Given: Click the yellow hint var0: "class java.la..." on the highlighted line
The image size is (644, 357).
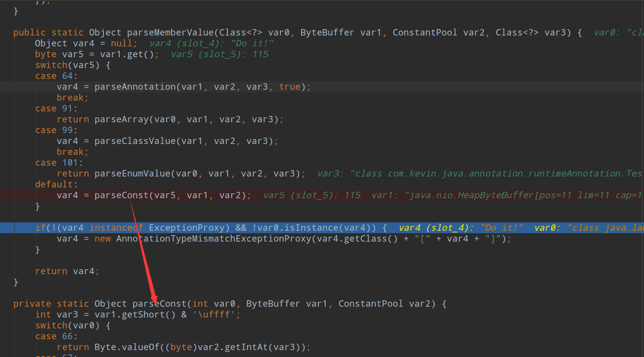Looking at the screenshot, I should (589, 228).
